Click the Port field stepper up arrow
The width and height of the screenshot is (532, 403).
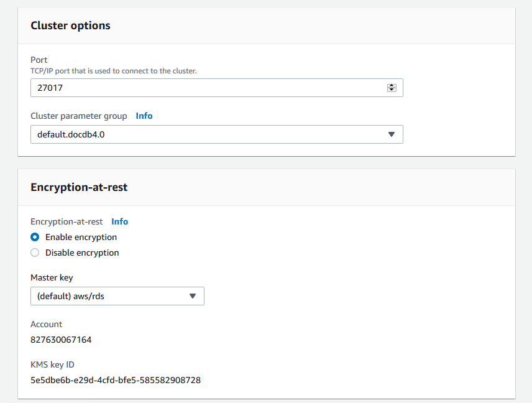[392, 85]
